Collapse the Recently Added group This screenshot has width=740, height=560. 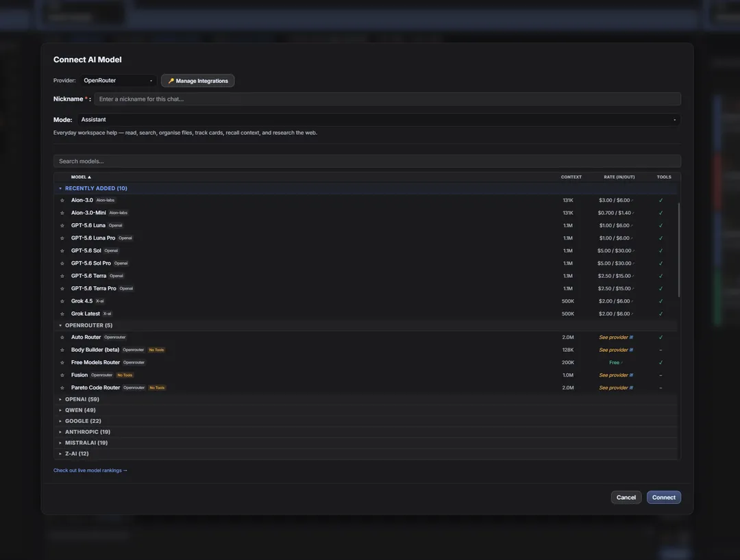(60, 188)
